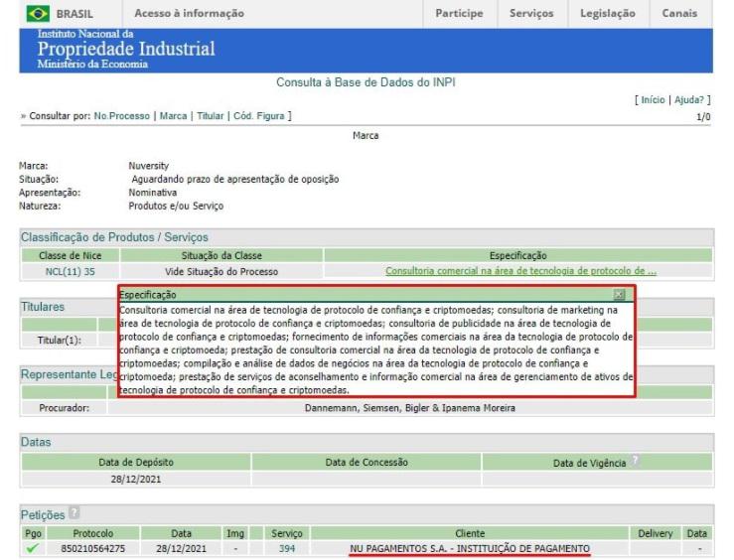Search by Titular link
Viewport: 734px width, 560px height.
point(211,115)
